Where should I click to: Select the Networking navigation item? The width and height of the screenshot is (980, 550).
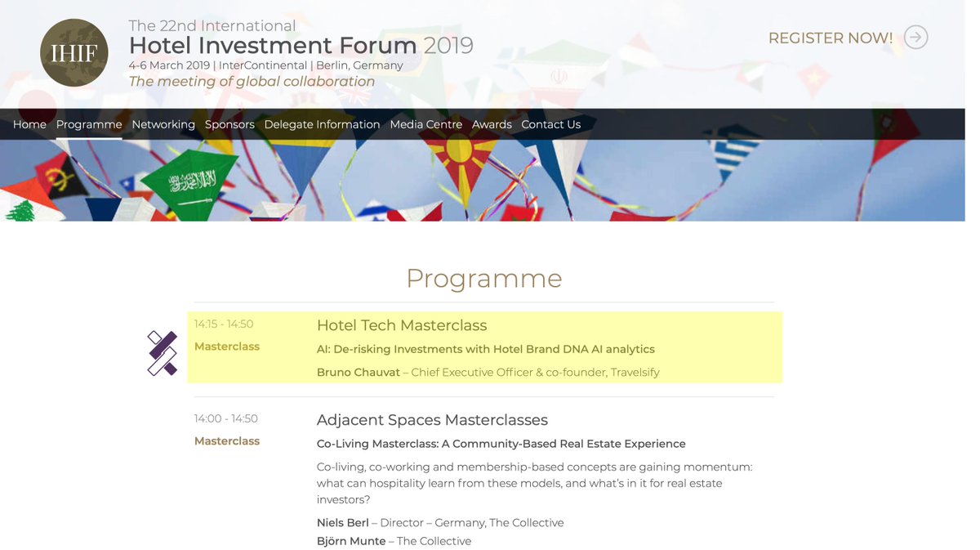pyautogui.click(x=163, y=124)
